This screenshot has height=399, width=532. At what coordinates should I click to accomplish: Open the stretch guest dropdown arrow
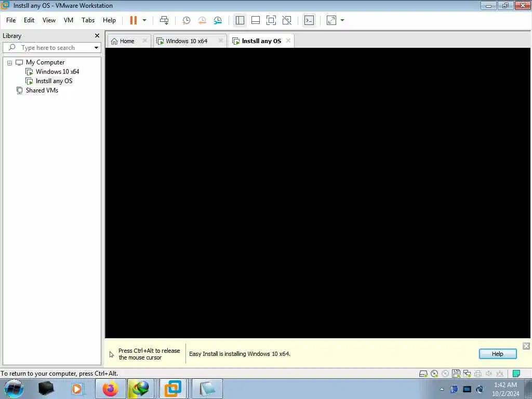click(342, 20)
